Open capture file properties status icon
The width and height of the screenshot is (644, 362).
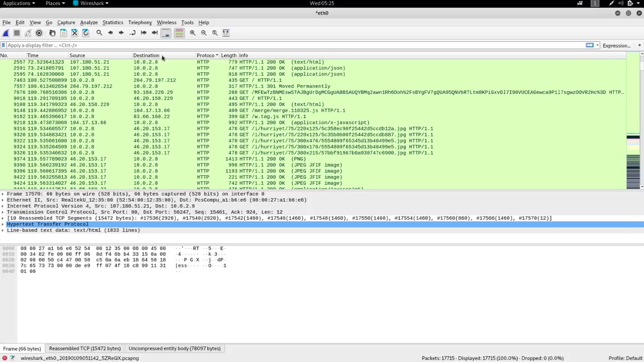[x=14, y=358]
